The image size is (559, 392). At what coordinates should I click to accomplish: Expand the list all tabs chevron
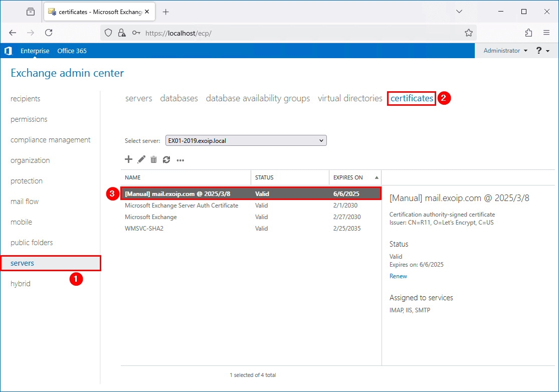459,12
